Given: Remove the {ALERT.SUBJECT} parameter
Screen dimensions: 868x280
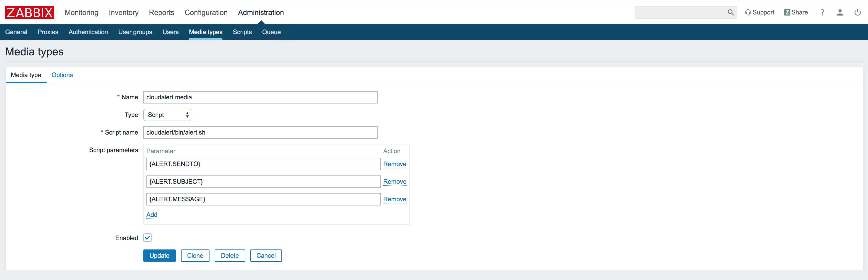Looking at the screenshot, I should tap(395, 182).
